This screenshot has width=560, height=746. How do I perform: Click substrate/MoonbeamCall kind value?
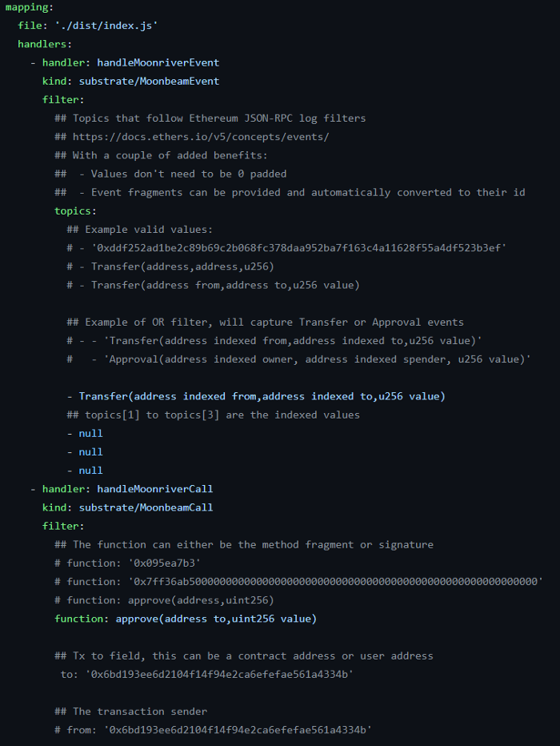(x=146, y=507)
